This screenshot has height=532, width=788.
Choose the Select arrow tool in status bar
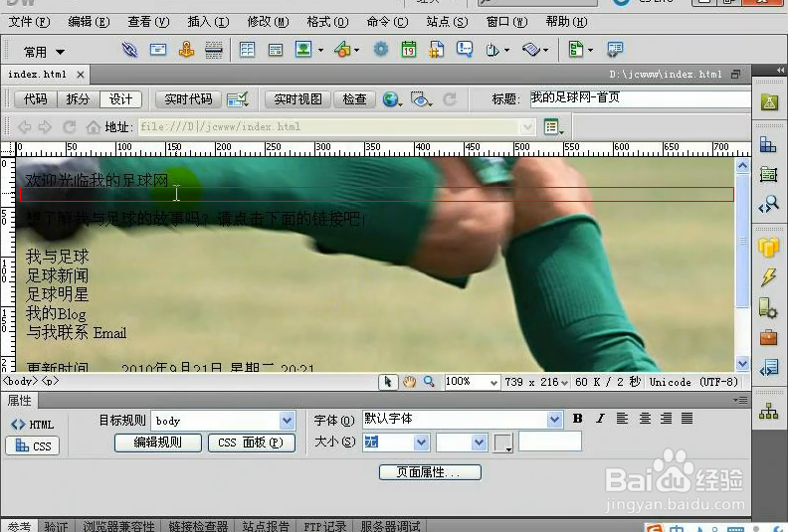pyautogui.click(x=387, y=382)
